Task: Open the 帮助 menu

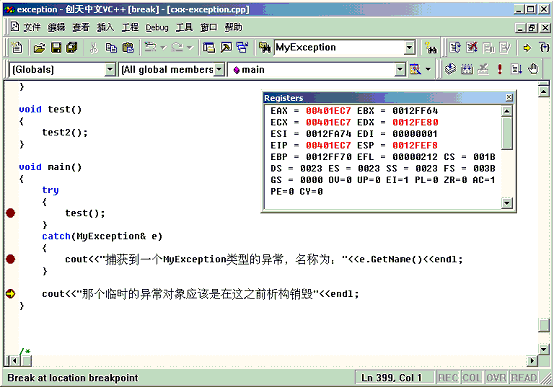Action: [233, 27]
